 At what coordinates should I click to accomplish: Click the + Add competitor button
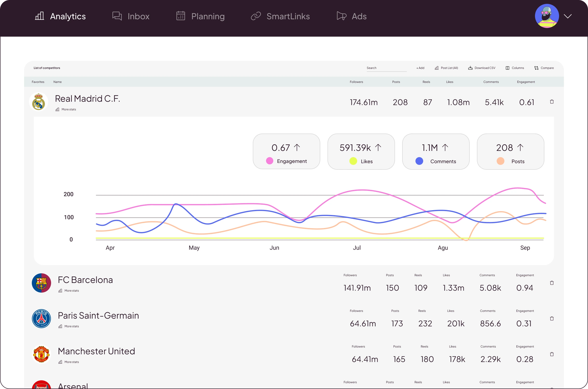(x=420, y=68)
